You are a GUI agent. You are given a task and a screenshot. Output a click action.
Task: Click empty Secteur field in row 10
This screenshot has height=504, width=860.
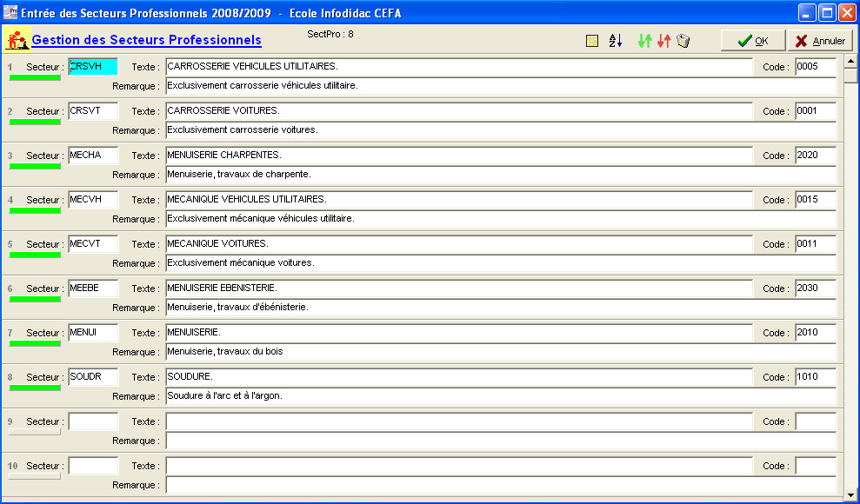(x=93, y=466)
